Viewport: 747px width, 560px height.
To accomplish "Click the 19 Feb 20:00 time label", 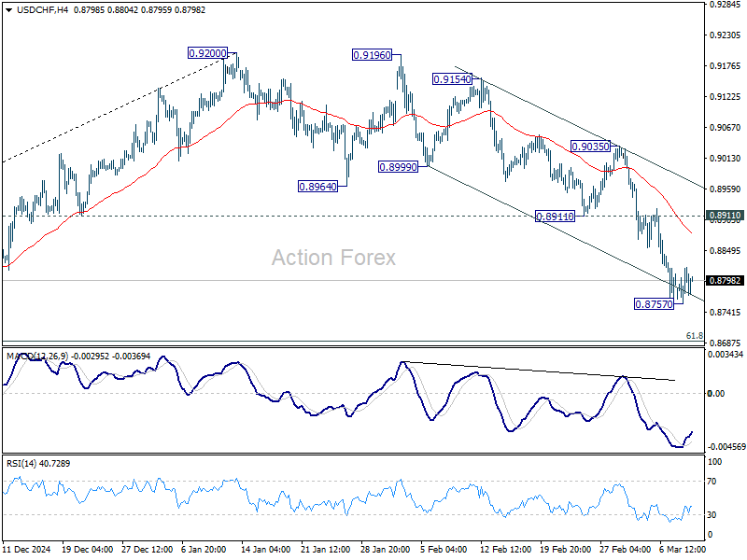I will pos(565,549).
